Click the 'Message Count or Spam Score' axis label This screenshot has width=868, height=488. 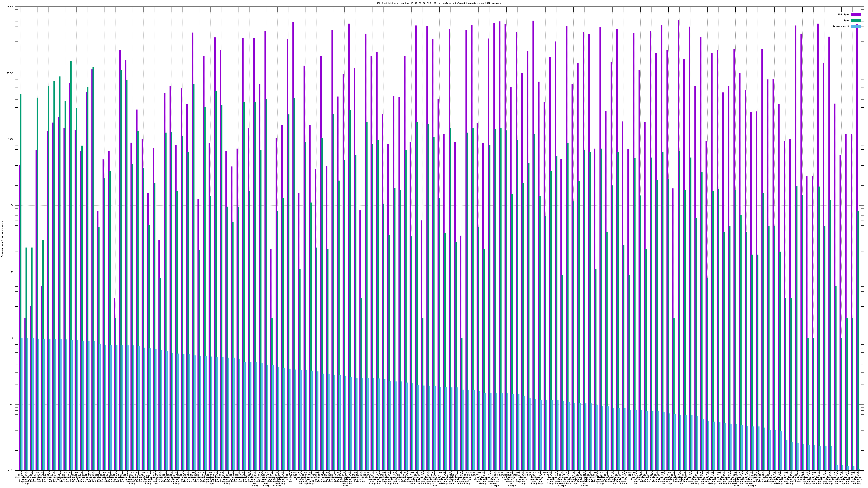pos(2,239)
